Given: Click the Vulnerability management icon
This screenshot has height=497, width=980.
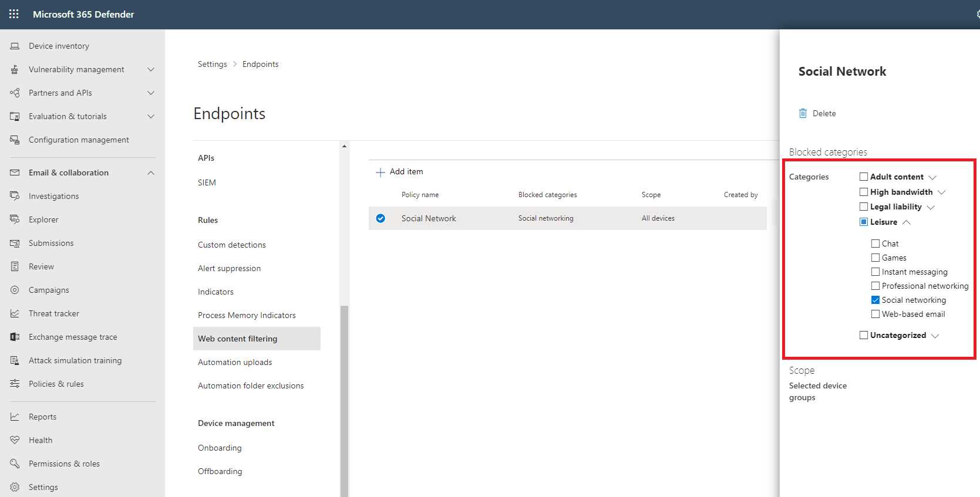Looking at the screenshot, I should click(x=15, y=69).
